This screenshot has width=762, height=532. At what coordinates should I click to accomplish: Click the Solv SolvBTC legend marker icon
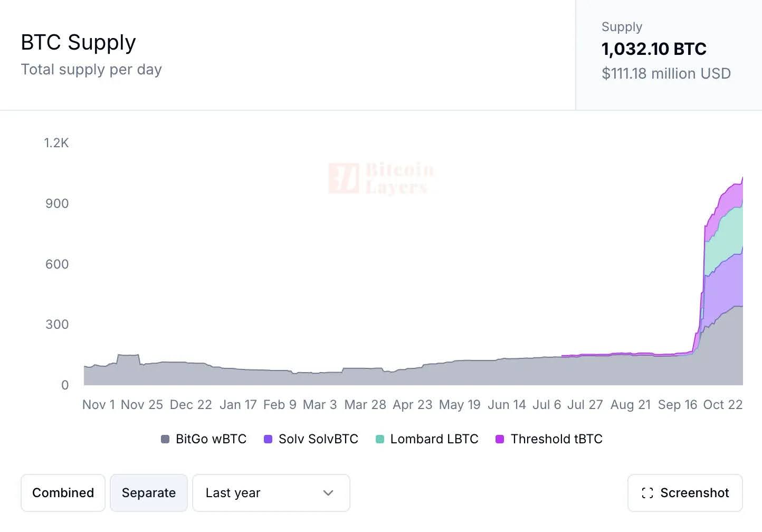(268, 439)
